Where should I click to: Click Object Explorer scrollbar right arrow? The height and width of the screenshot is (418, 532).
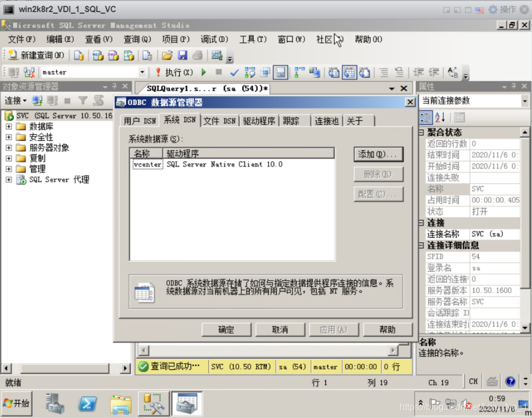pyautogui.click(x=125, y=368)
